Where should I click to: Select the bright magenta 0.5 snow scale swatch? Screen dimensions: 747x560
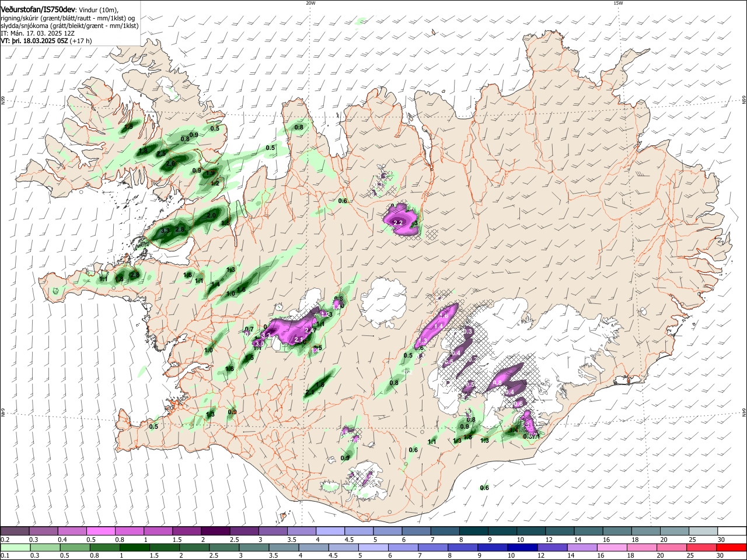click(x=102, y=531)
